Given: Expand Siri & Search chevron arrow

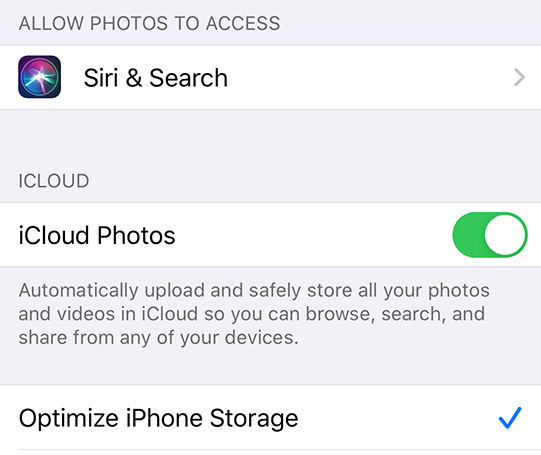Looking at the screenshot, I should [x=519, y=77].
